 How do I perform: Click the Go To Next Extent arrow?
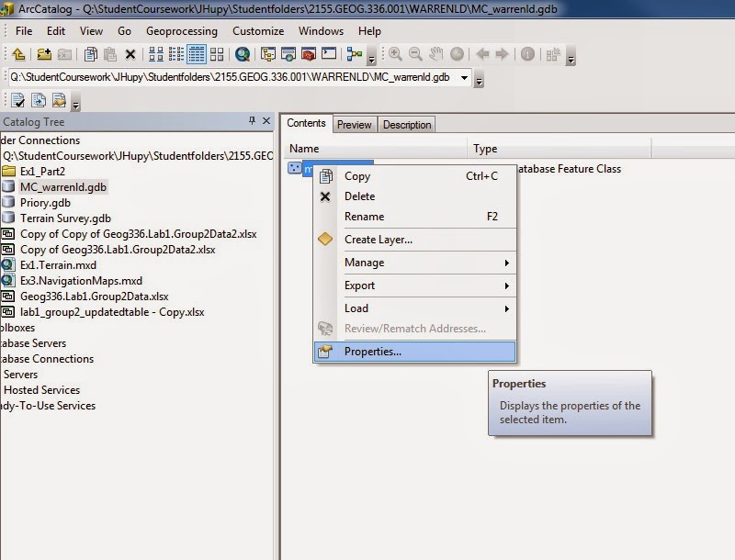pyautogui.click(x=502, y=54)
